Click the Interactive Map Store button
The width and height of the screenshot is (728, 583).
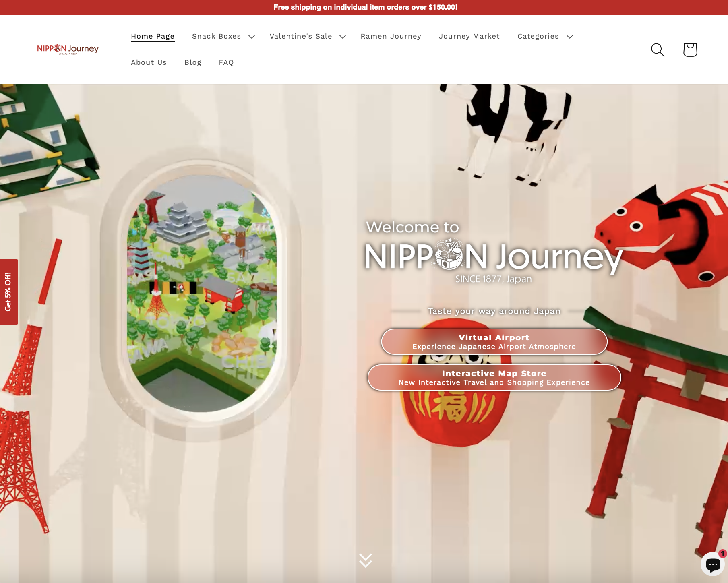[494, 378]
